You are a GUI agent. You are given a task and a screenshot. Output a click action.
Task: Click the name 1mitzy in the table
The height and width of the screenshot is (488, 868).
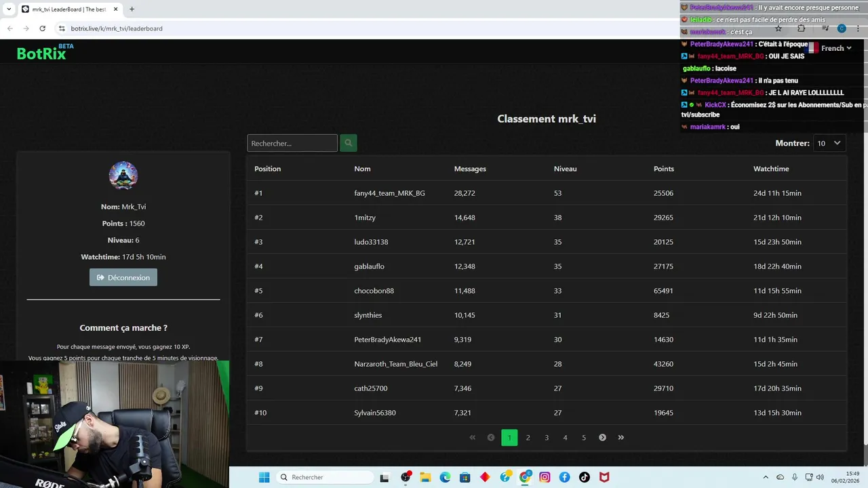coord(365,218)
